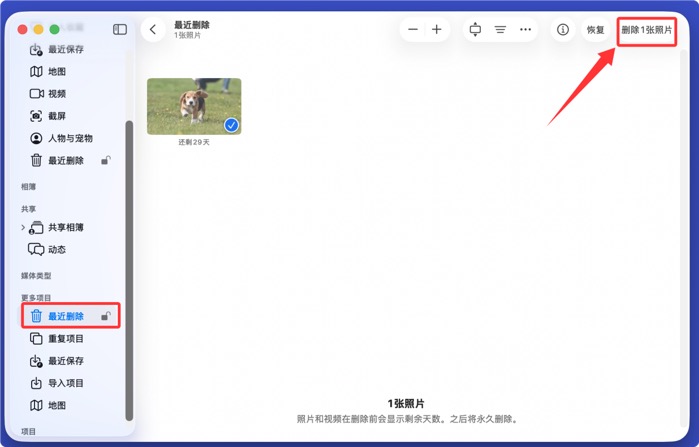Click the 恢复 button
Viewport: 699px width, 447px height.
(x=596, y=30)
